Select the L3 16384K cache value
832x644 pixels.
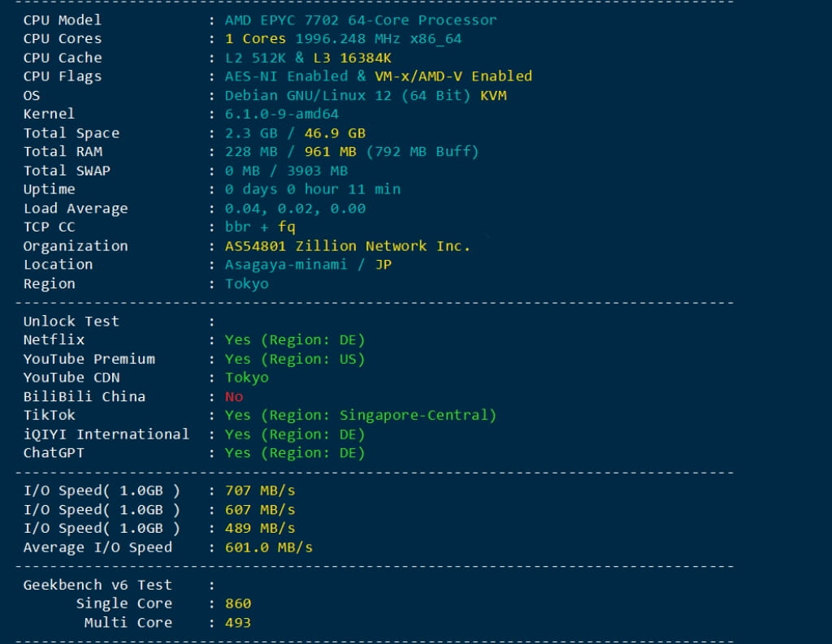(352, 58)
